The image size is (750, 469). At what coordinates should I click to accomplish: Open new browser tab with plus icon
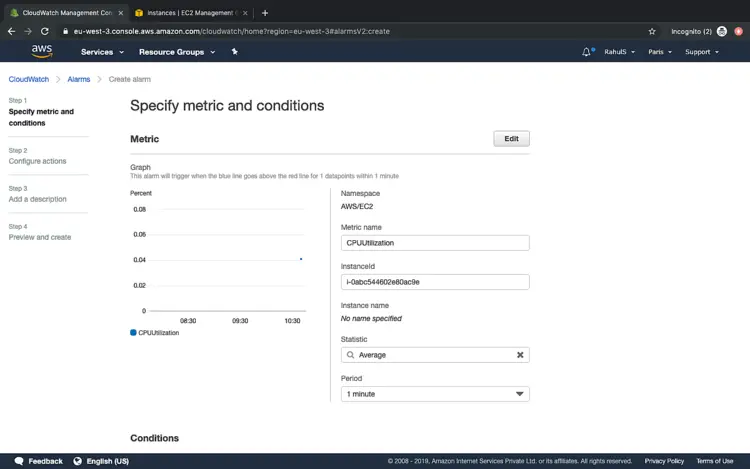(265, 13)
